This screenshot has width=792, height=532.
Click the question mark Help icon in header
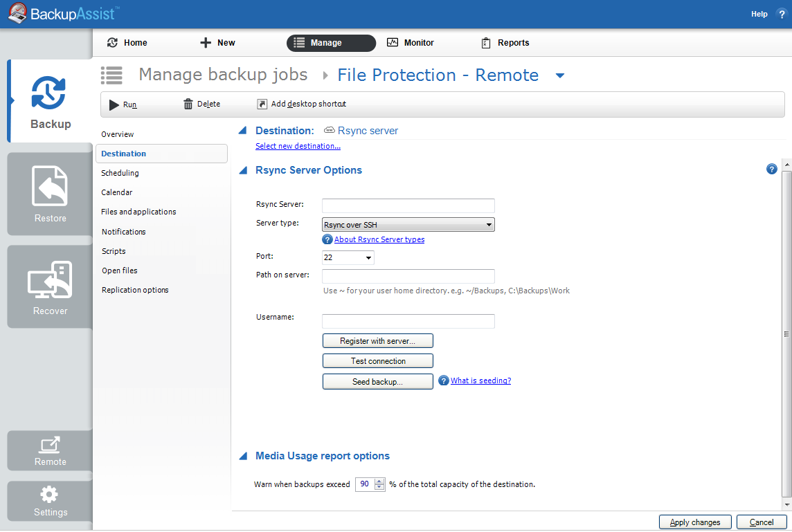pos(782,14)
